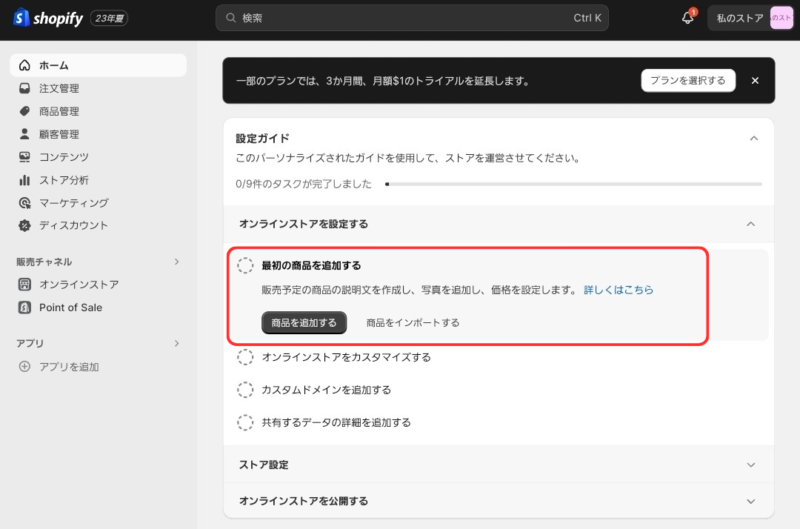Click the plus icon beside アプリを追加

[24, 366]
